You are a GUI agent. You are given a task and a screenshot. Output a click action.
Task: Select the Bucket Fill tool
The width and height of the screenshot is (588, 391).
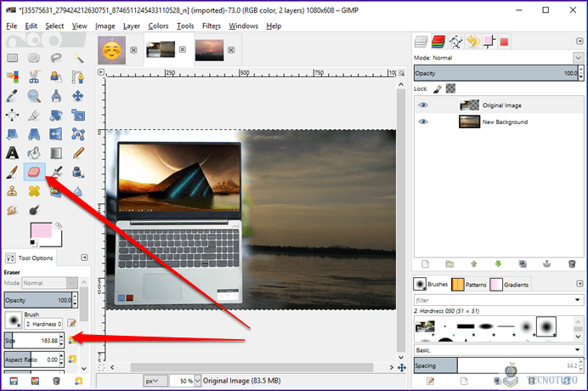point(34,153)
